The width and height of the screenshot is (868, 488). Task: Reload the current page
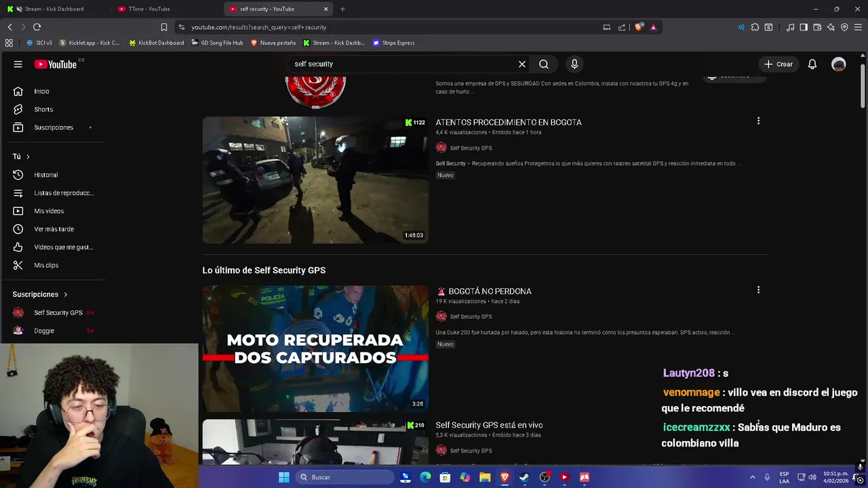37,27
